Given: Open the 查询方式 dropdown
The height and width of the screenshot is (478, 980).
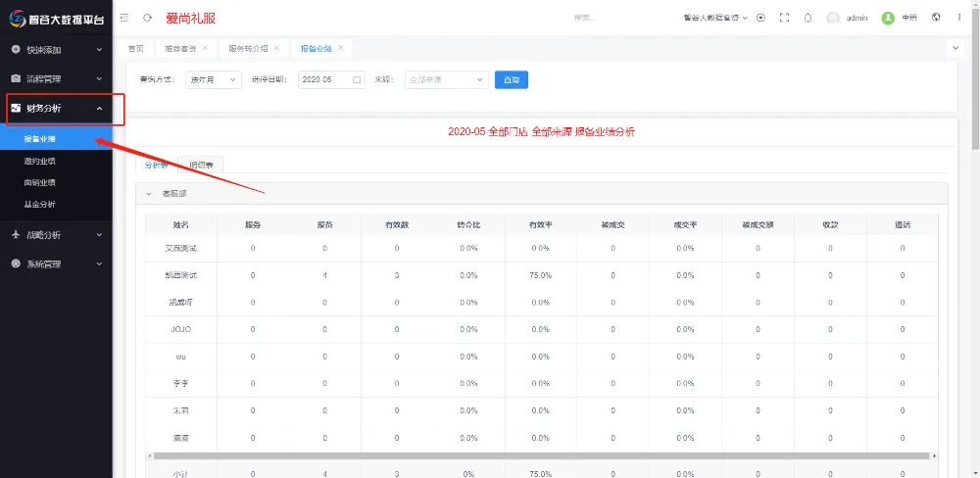Looking at the screenshot, I should pos(213,79).
